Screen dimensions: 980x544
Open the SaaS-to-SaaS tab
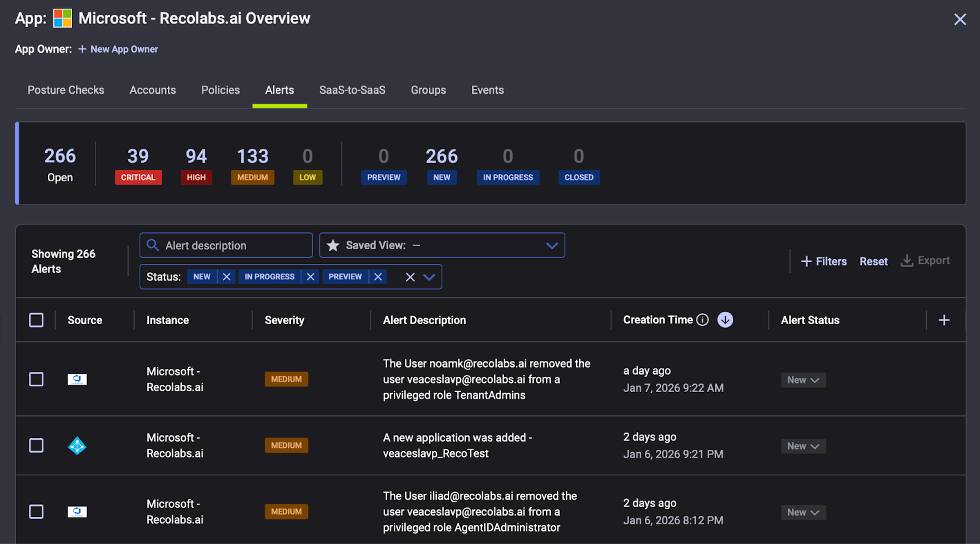pyautogui.click(x=352, y=90)
